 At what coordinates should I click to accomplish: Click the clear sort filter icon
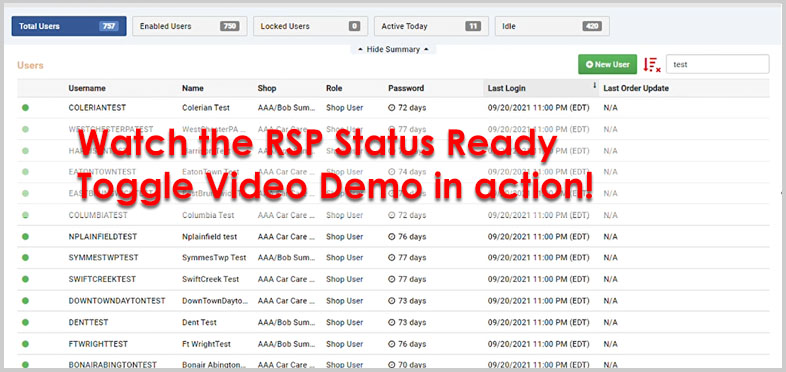652,65
